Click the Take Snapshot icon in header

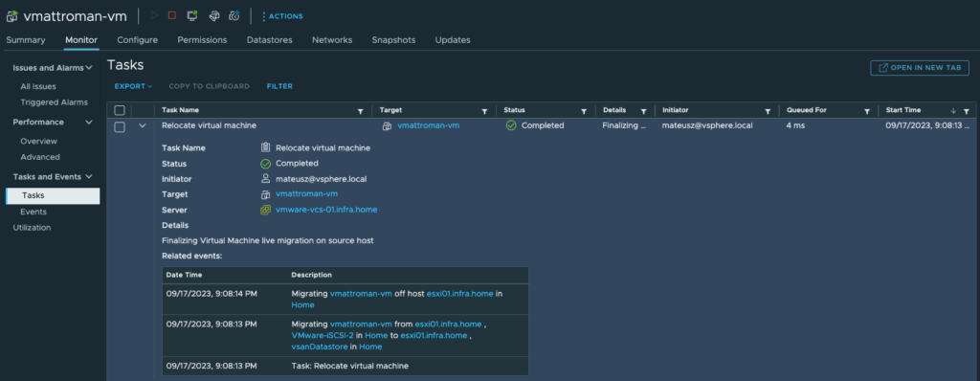[234, 15]
